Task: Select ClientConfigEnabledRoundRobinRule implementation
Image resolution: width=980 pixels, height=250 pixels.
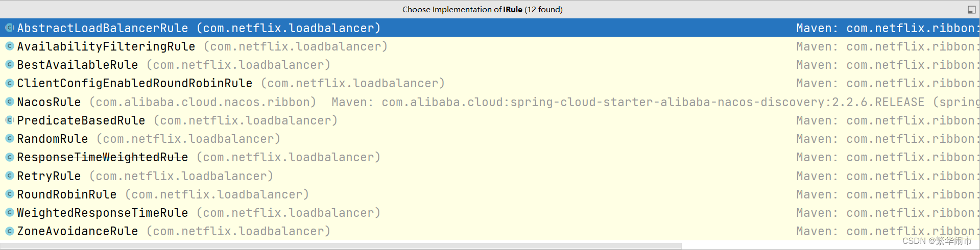Action: pos(490,83)
